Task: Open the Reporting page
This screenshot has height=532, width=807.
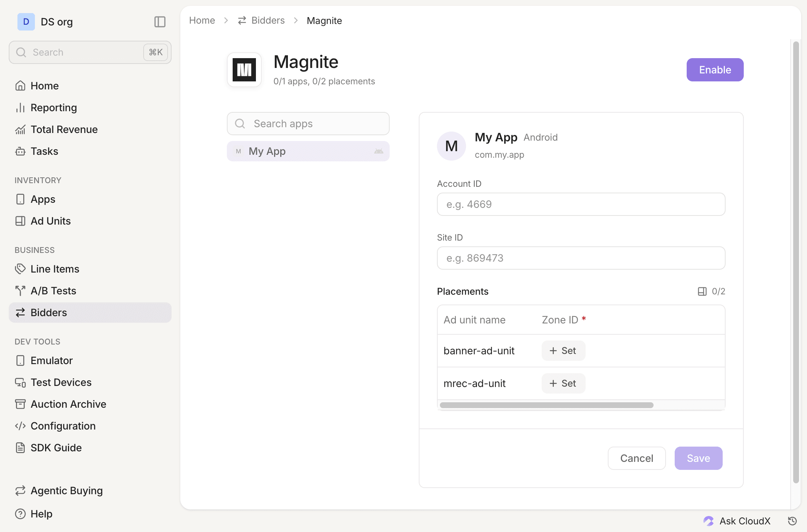Action: coord(90,108)
